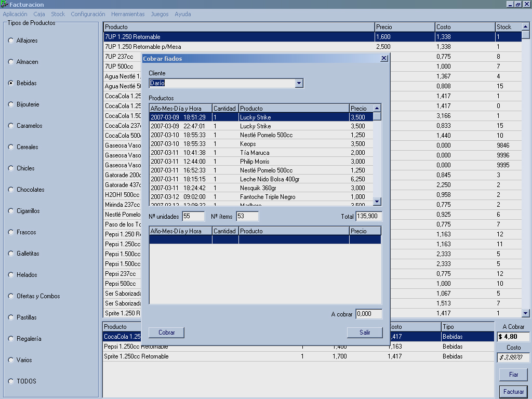The height and width of the screenshot is (399, 532).
Task: Click the Nº unidades field
Action: (x=193, y=217)
